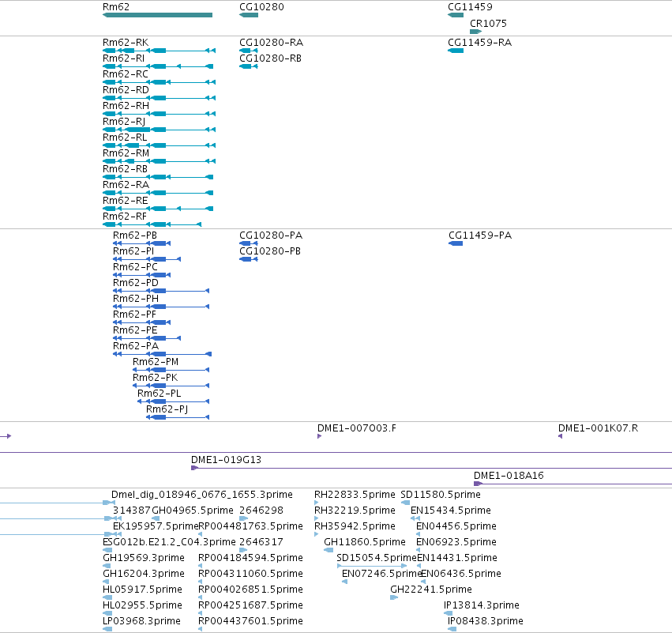This screenshot has height=633, width=672.
Task: Click the CG10280 gene feature
Action: coord(249,15)
